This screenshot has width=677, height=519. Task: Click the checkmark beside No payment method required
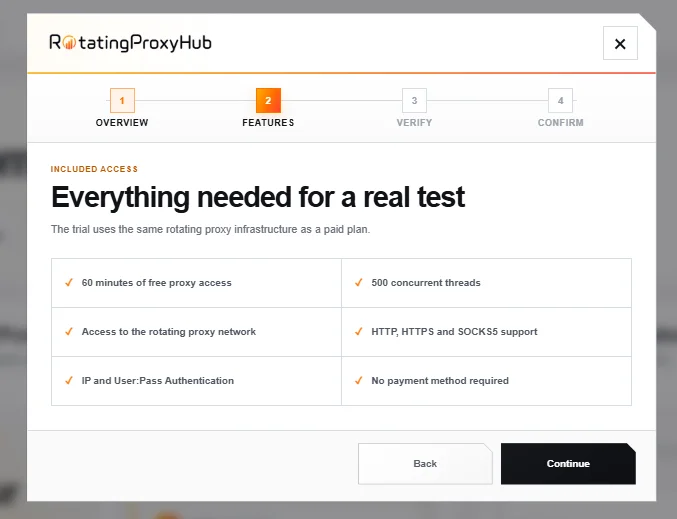[358, 380]
